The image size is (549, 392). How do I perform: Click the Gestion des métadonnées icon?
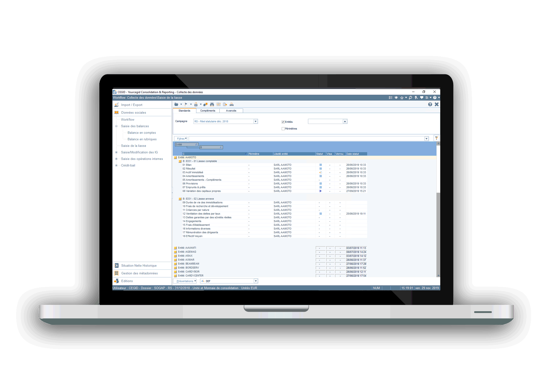117,273
